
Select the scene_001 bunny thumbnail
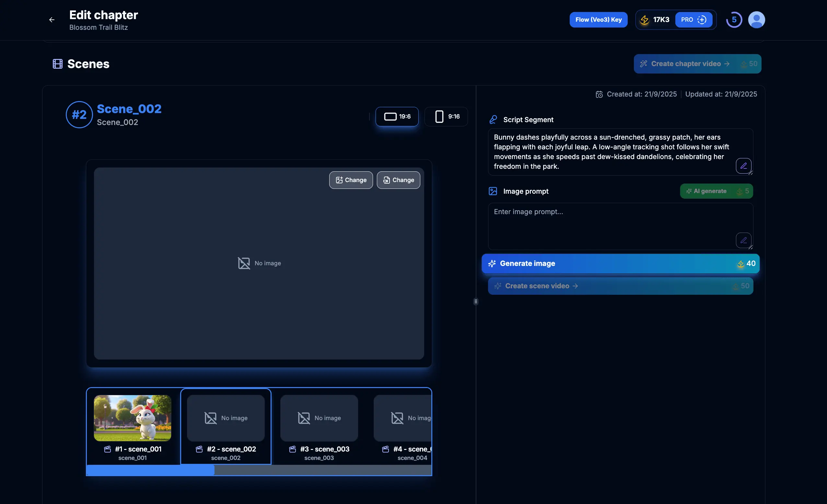pyautogui.click(x=132, y=418)
